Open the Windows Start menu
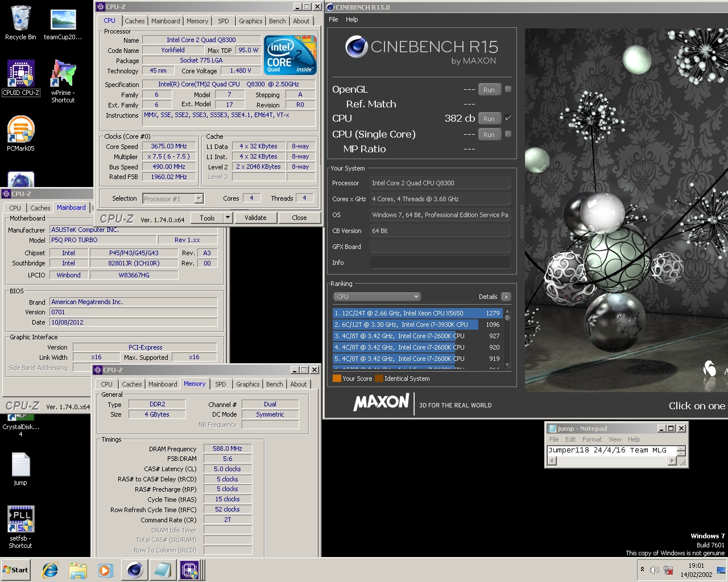 (15, 570)
